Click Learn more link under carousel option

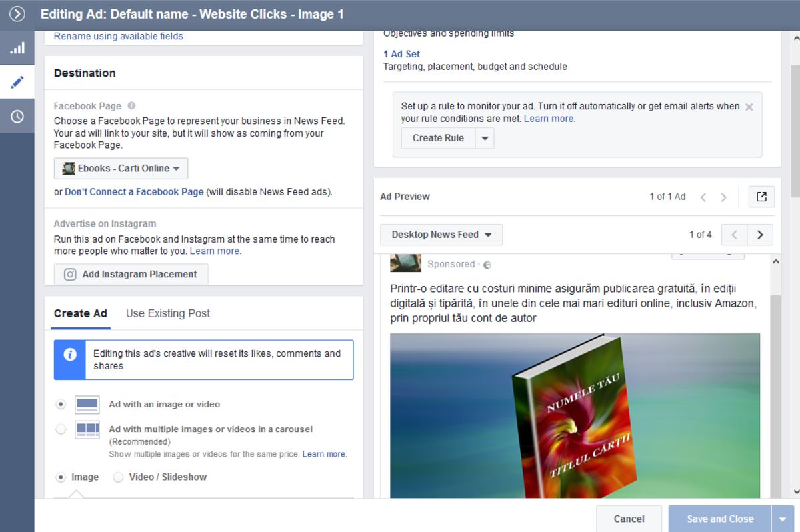[325, 454]
